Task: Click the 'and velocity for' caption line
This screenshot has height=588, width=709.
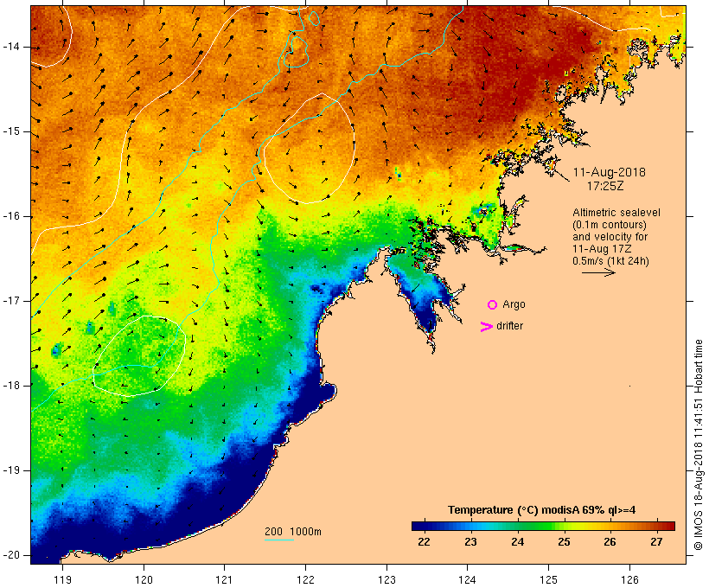Action: (610, 237)
